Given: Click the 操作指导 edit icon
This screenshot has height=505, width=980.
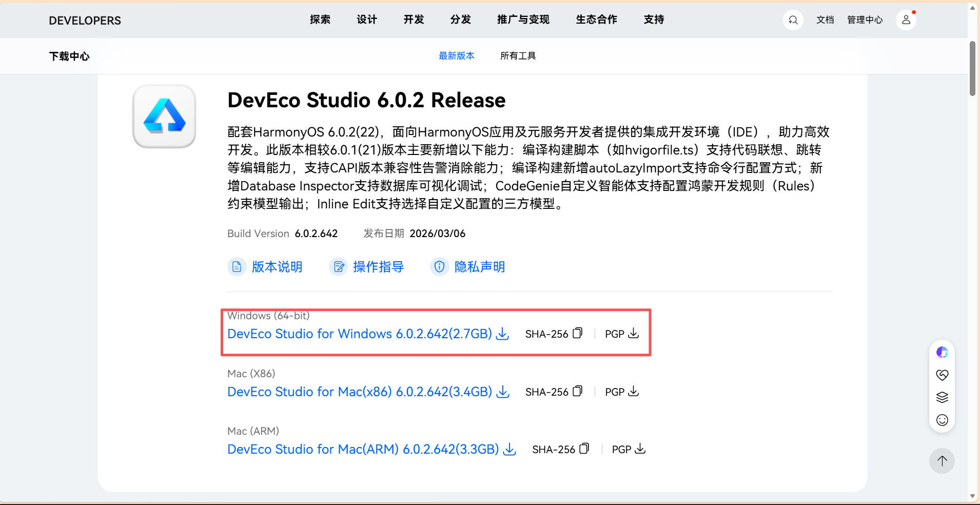Looking at the screenshot, I should 339,267.
